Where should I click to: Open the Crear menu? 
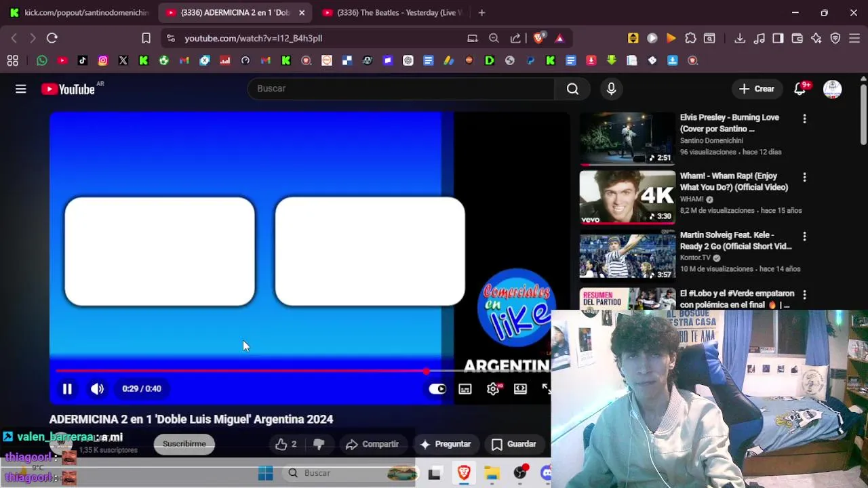tap(757, 89)
